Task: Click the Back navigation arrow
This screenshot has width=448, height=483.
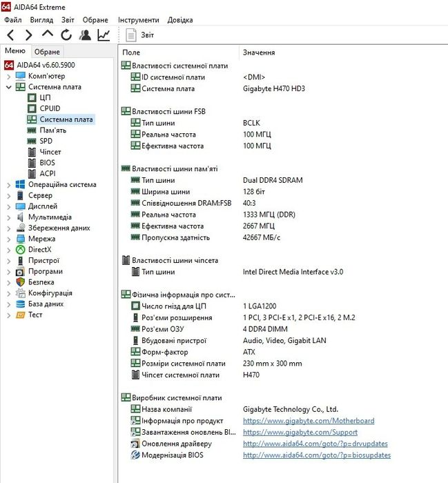Action: [x=10, y=35]
